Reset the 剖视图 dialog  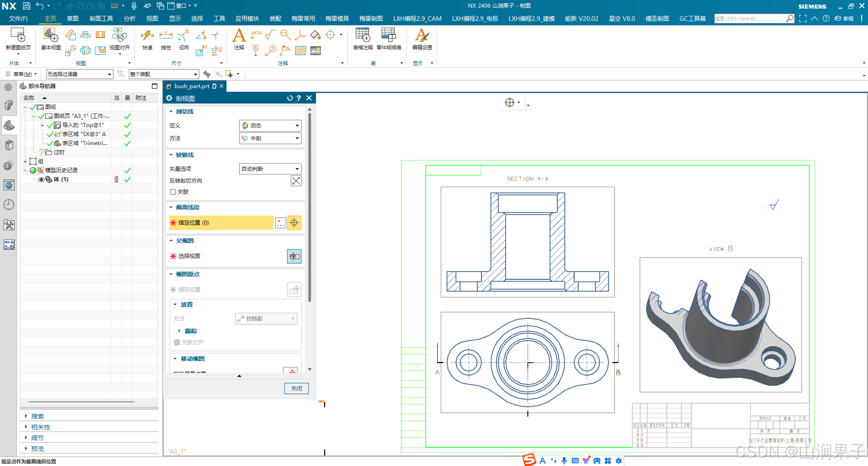click(290, 98)
